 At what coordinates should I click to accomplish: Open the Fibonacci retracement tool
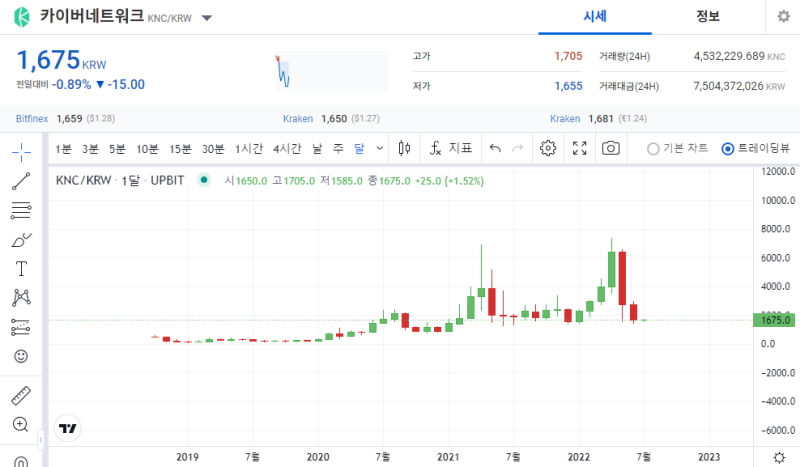21,210
